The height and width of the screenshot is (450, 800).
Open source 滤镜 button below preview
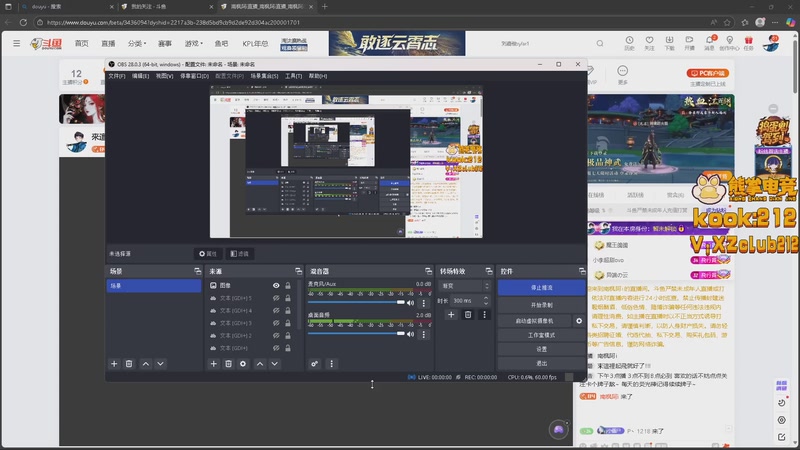(x=239, y=254)
